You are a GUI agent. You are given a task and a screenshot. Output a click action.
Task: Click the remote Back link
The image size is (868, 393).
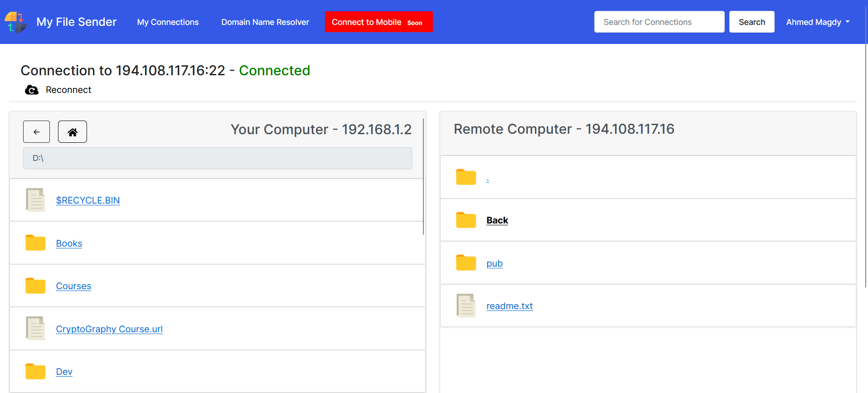pyautogui.click(x=497, y=220)
